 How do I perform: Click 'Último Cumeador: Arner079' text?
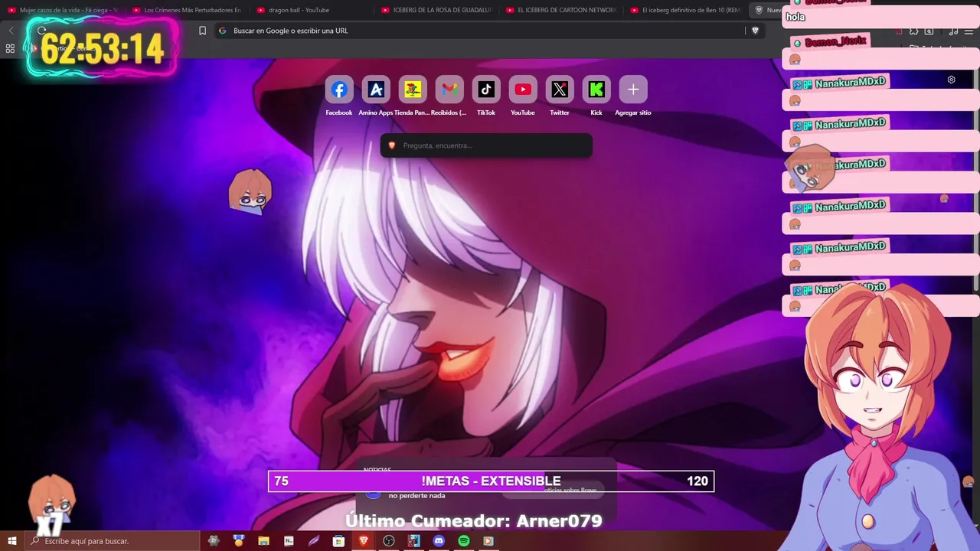click(x=474, y=521)
